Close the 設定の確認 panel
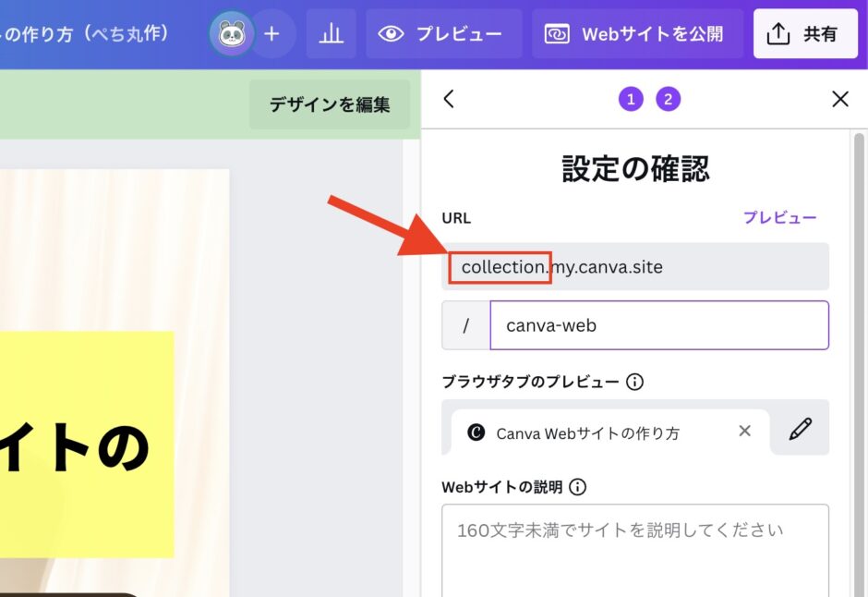The image size is (868, 597). (839, 99)
